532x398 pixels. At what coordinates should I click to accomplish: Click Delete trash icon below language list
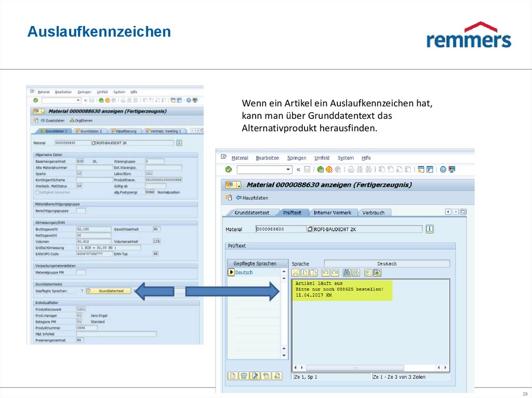[x=244, y=376]
